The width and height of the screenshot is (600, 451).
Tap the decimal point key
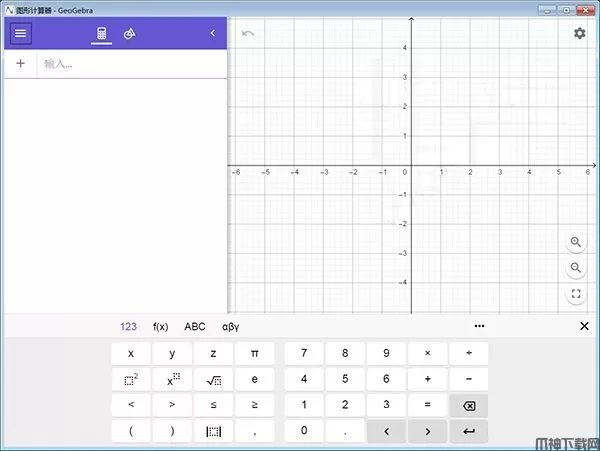(345, 431)
